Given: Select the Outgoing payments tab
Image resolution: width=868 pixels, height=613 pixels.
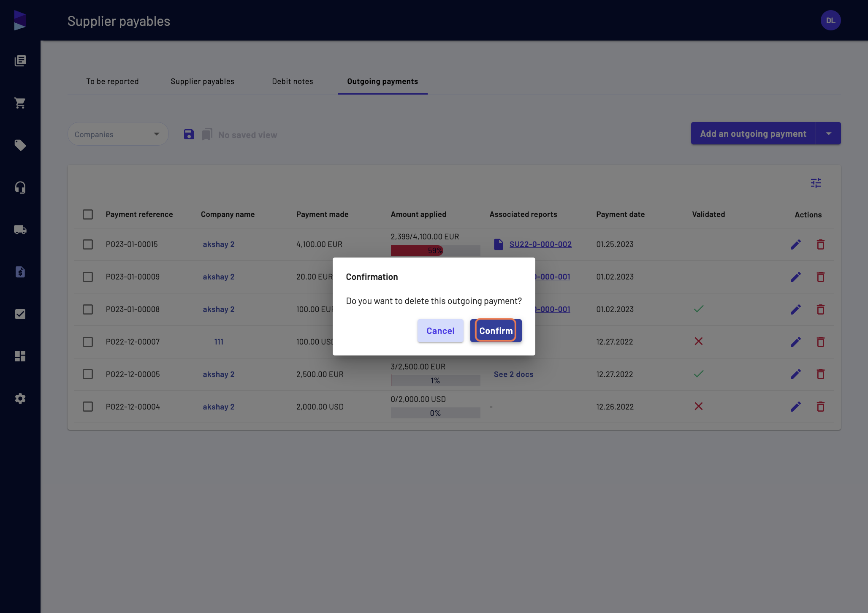Looking at the screenshot, I should (x=382, y=81).
